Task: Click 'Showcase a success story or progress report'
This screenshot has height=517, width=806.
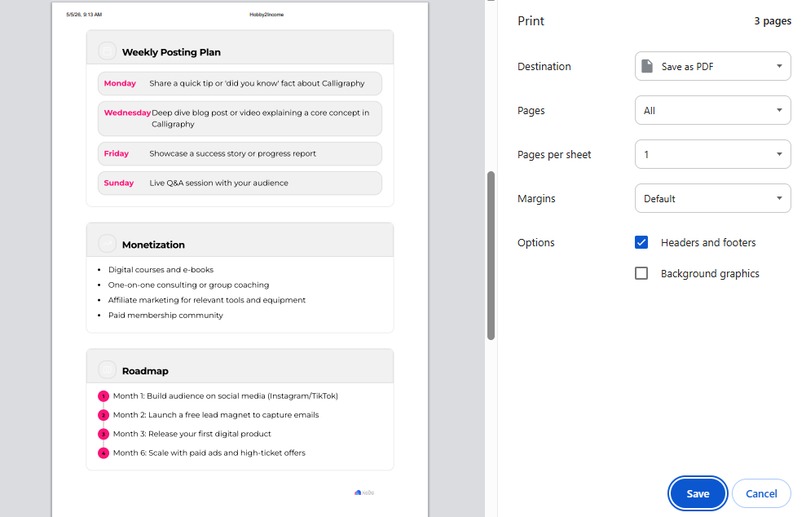Action: (x=232, y=153)
